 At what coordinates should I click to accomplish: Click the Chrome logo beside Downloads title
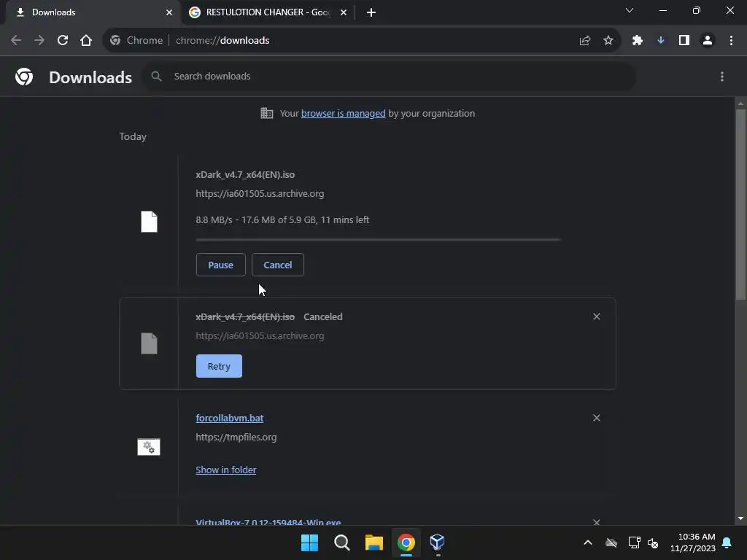(24, 77)
